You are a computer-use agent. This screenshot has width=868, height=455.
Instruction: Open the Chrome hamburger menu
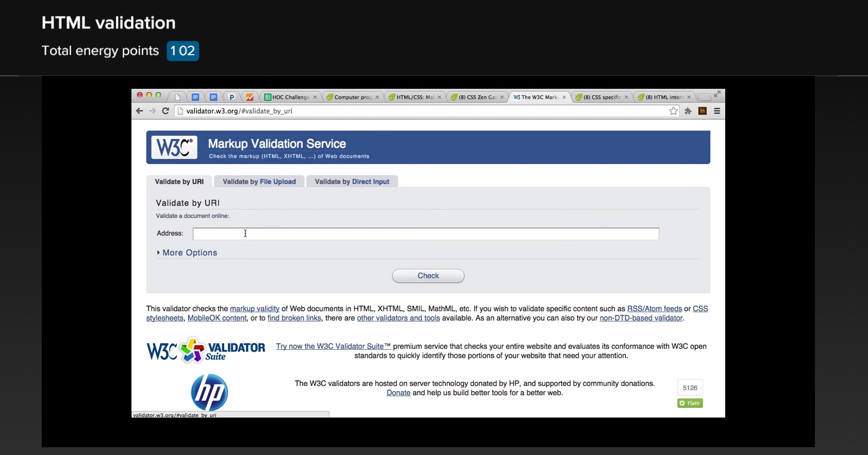(717, 111)
